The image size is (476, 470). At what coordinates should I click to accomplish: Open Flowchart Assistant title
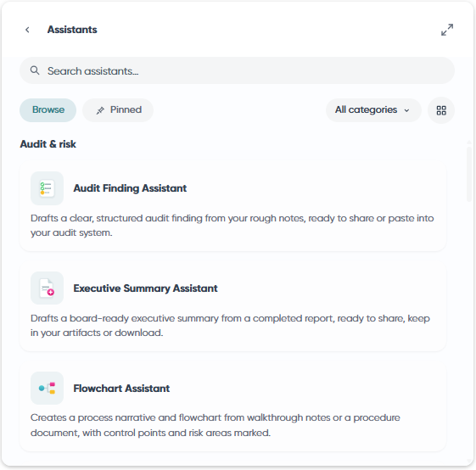point(121,389)
